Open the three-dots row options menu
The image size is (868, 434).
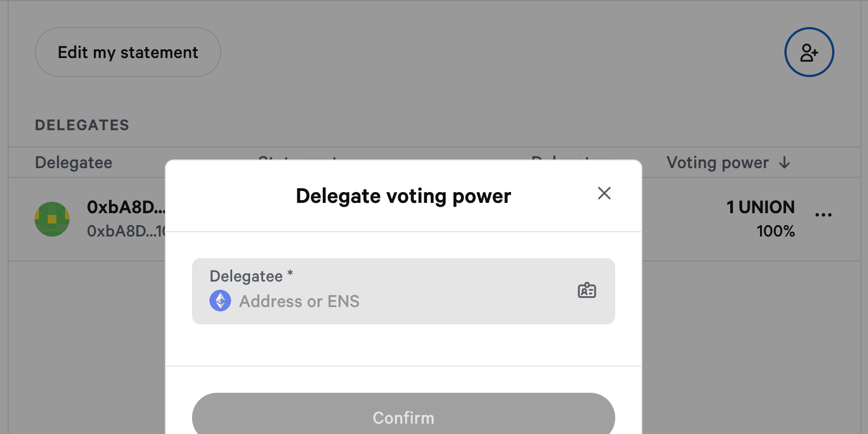point(823,215)
